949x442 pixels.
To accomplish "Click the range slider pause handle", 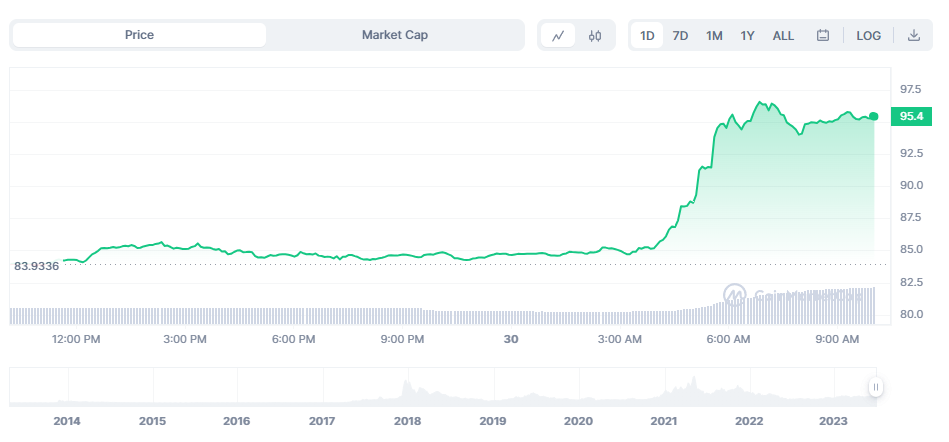I will [876, 387].
